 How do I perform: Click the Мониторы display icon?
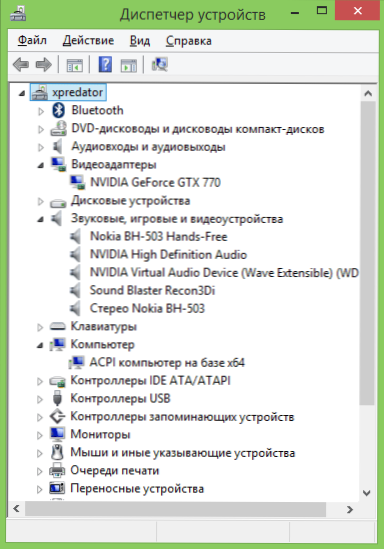pos(57,434)
